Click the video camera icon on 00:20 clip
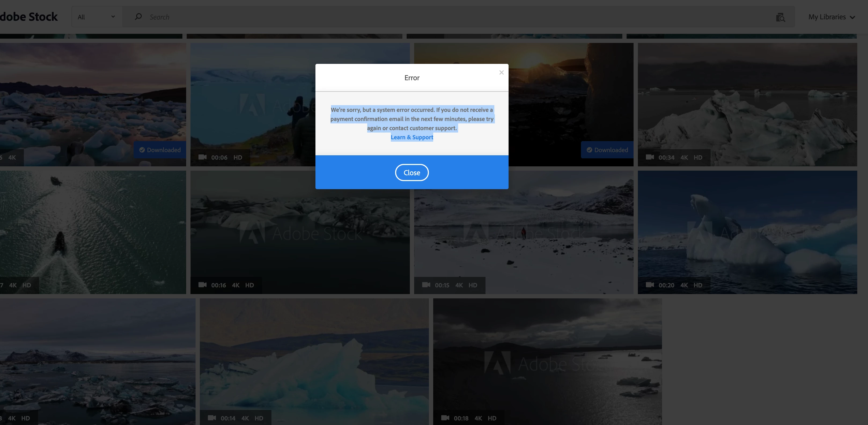This screenshot has height=425, width=868. (x=650, y=285)
